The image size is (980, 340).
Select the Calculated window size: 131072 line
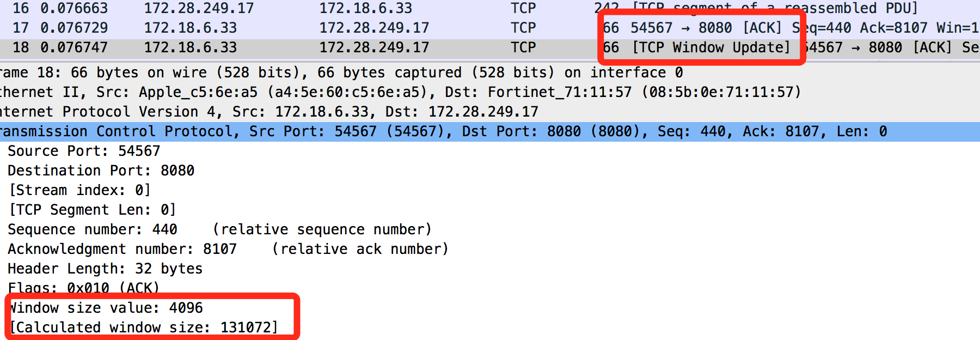(x=144, y=327)
